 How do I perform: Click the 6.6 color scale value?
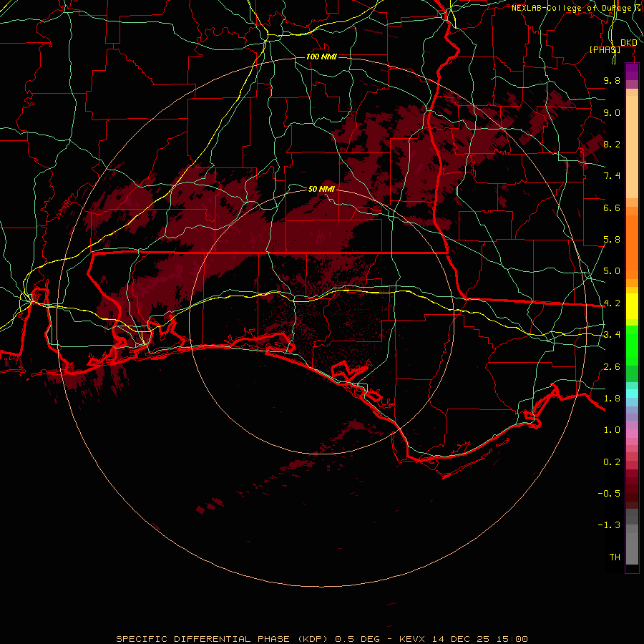[x=612, y=208]
